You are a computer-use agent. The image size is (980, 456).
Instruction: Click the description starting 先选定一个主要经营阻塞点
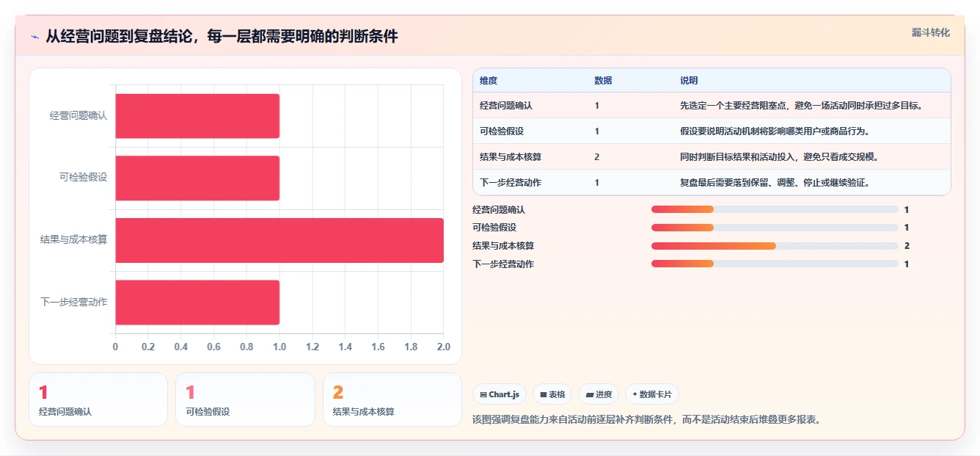click(x=801, y=106)
